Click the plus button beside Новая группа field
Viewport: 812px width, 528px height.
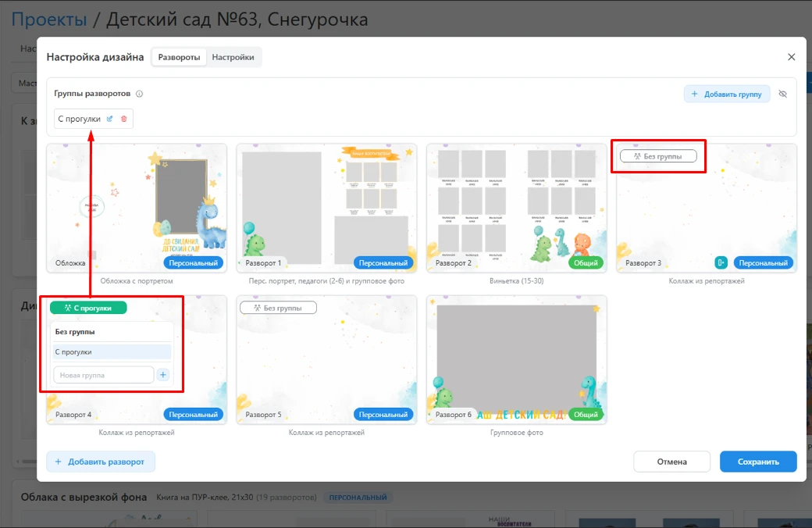click(163, 375)
